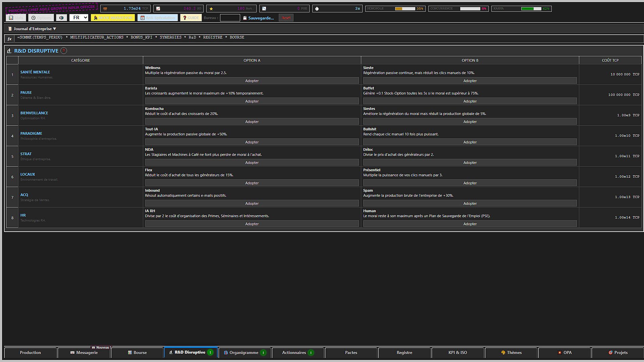Click the Monopole progress bar

click(x=405, y=9)
